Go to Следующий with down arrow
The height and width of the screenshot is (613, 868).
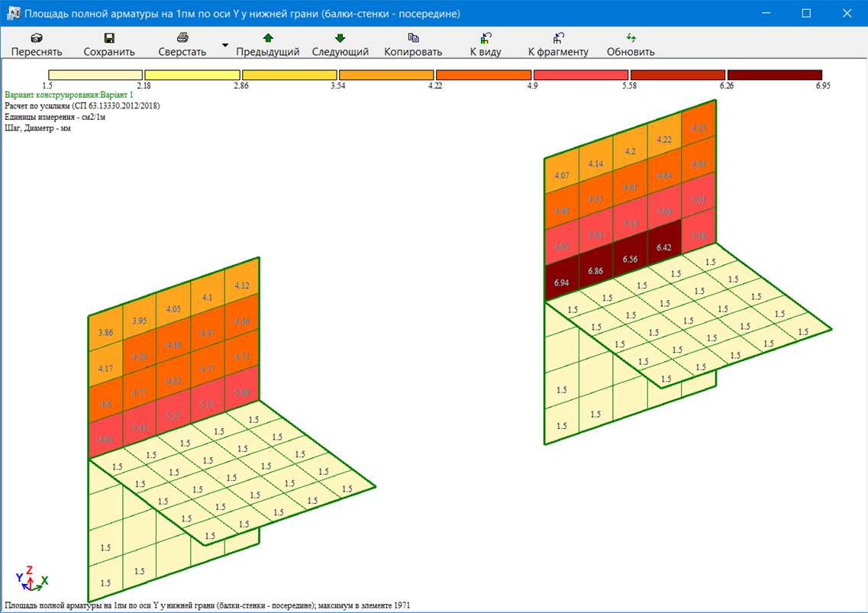click(340, 37)
